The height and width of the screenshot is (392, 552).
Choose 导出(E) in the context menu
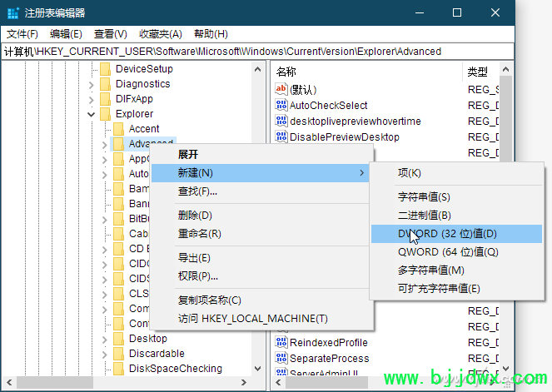coord(260,258)
